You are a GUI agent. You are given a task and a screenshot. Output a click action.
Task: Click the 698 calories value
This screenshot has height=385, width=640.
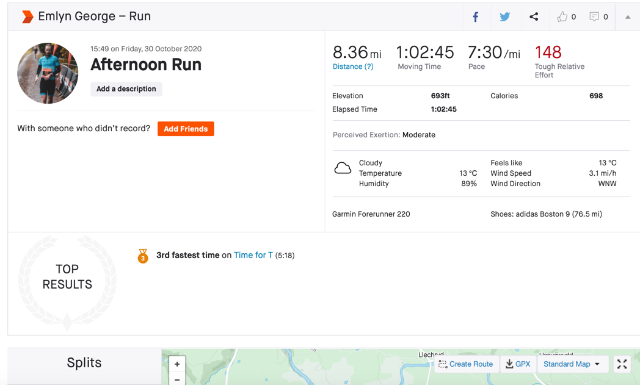[596, 96]
